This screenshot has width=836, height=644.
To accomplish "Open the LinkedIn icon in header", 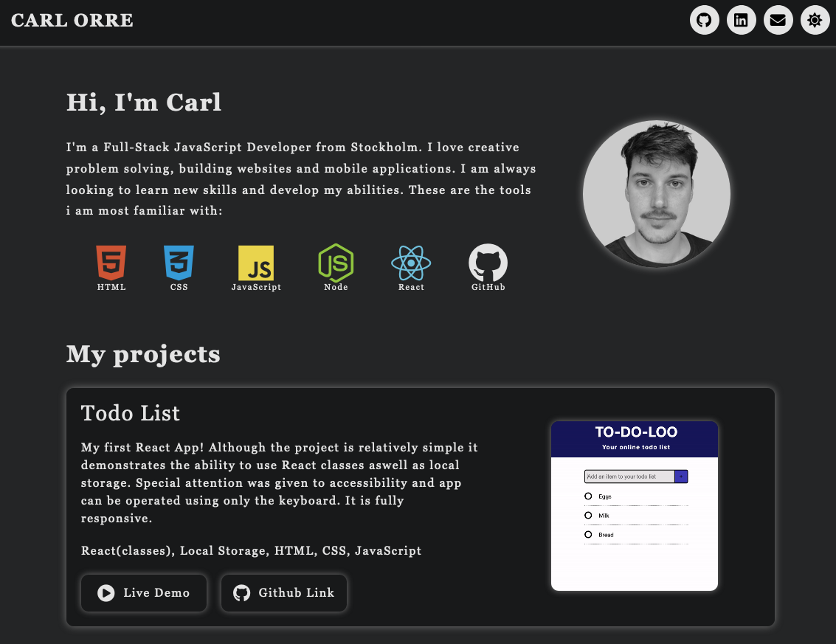I will 741,20.
